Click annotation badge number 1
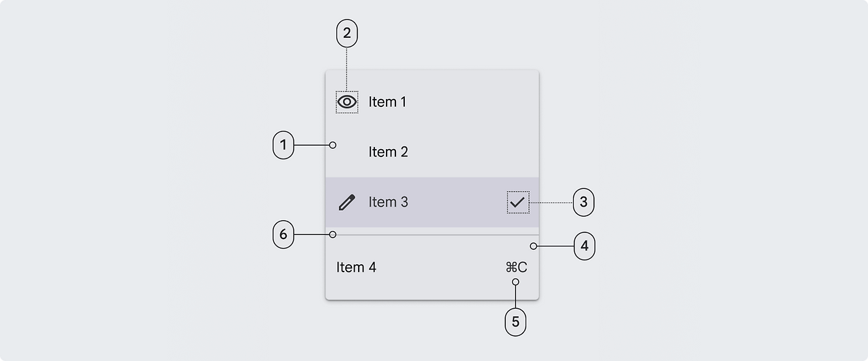 [x=283, y=145]
